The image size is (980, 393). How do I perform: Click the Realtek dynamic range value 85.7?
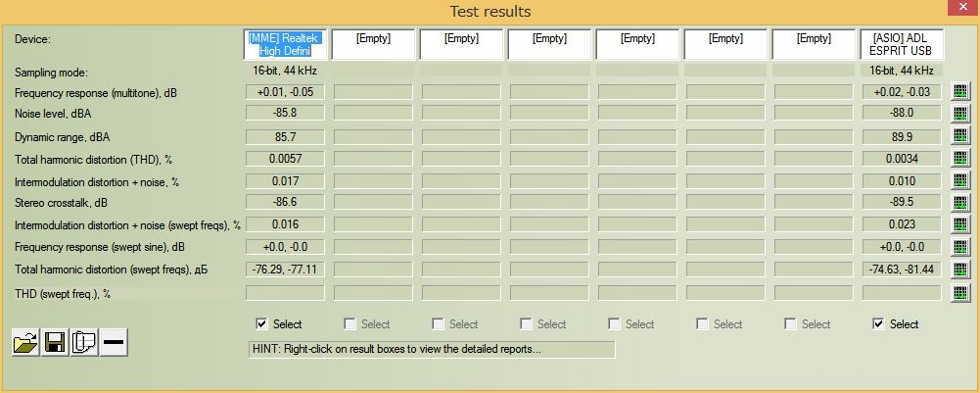click(x=285, y=136)
